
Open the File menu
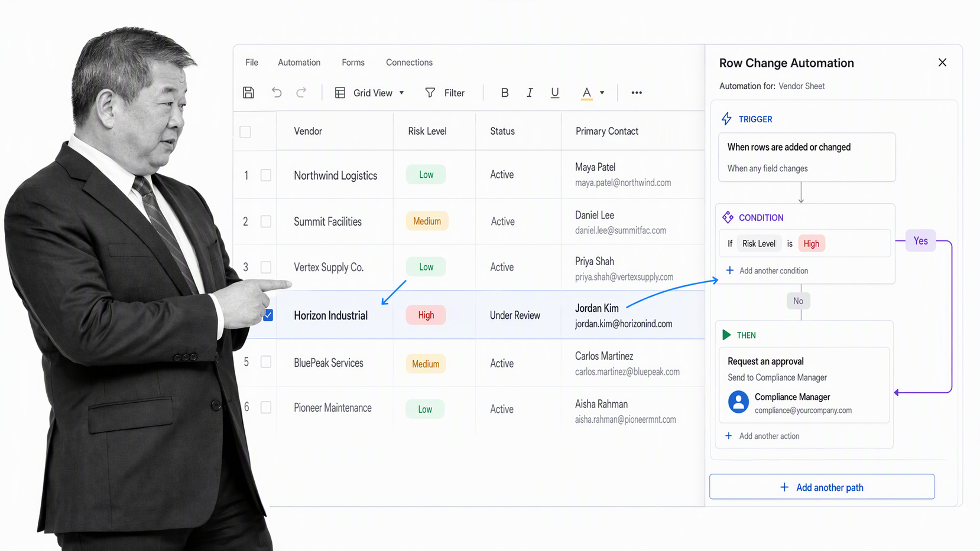(x=252, y=63)
